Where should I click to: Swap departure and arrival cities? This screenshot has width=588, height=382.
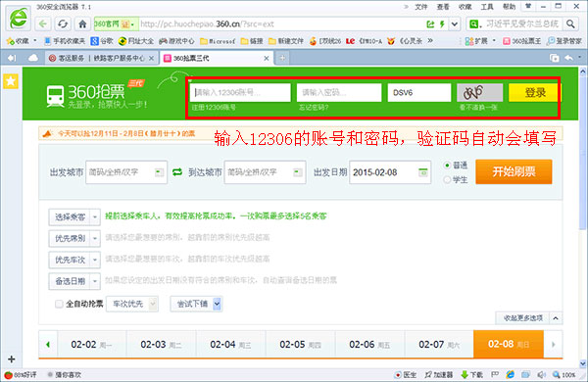(x=177, y=172)
